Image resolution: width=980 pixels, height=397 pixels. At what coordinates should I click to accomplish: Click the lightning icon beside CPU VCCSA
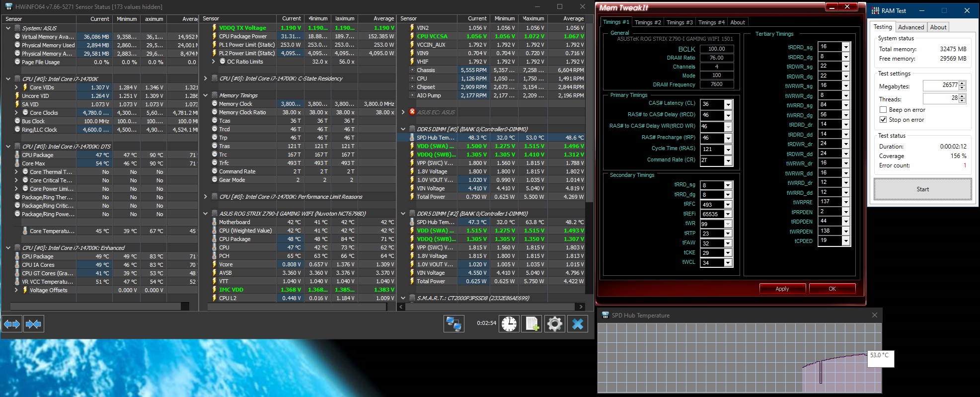(x=412, y=36)
